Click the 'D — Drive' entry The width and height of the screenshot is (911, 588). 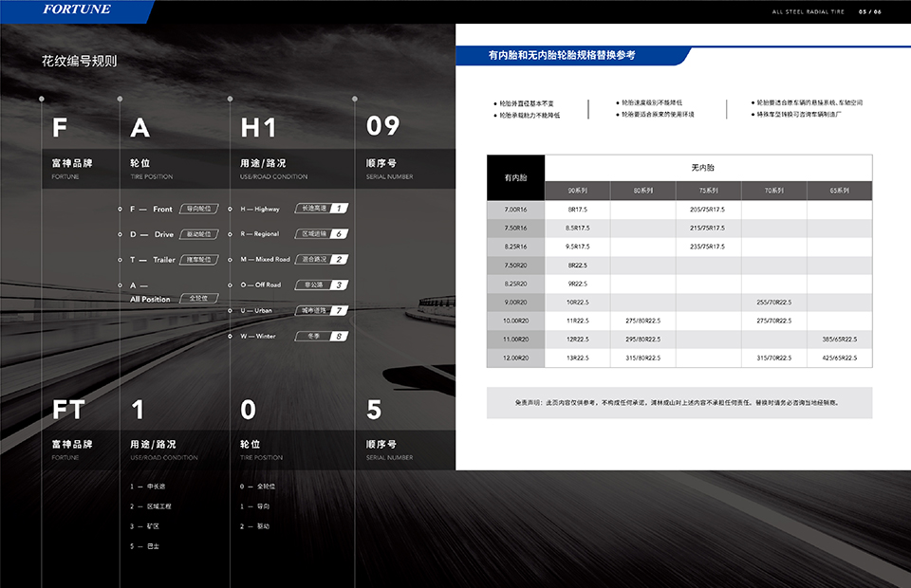152,234
